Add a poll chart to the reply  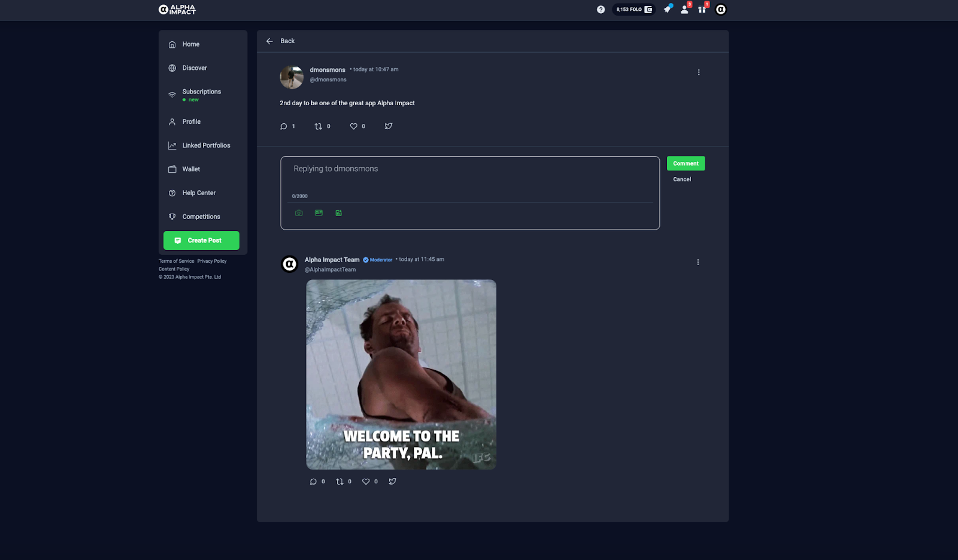(339, 213)
